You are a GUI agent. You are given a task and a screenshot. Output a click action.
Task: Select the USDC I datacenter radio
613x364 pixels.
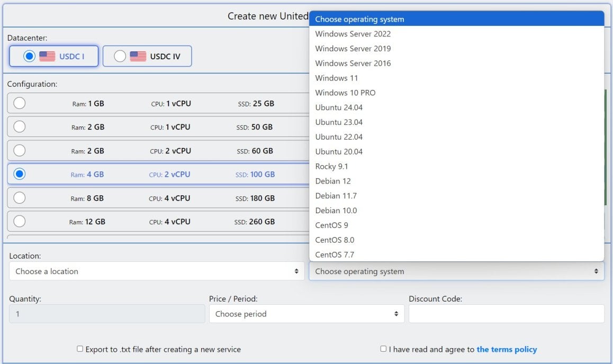[x=29, y=56]
